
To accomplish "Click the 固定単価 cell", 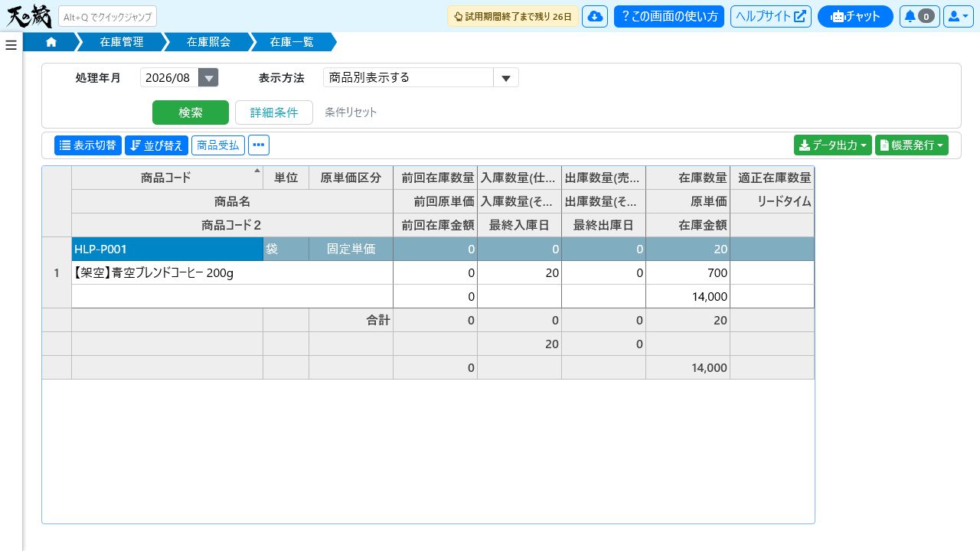I will coord(351,249).
